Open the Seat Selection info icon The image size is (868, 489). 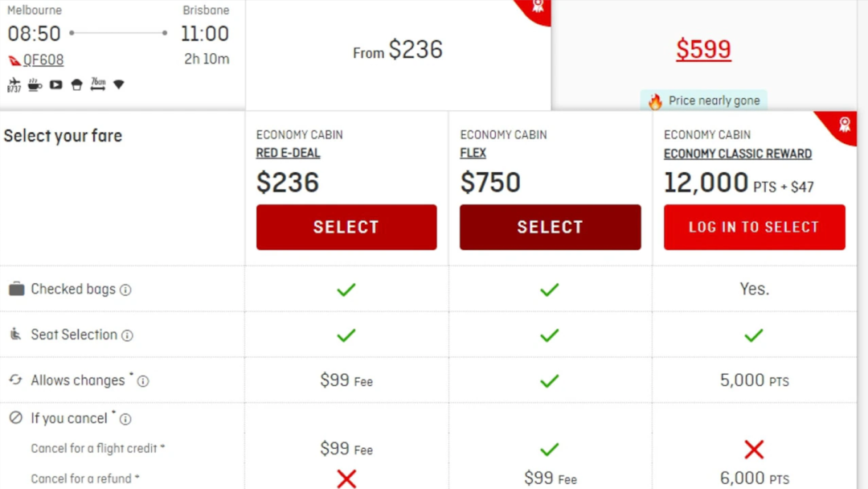(x=127, y=335)
